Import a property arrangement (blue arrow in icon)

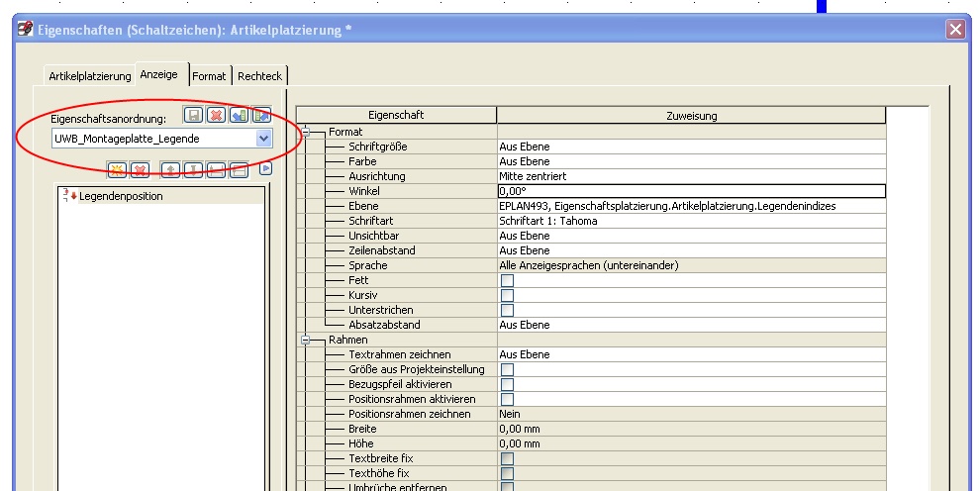coord(239,115)
